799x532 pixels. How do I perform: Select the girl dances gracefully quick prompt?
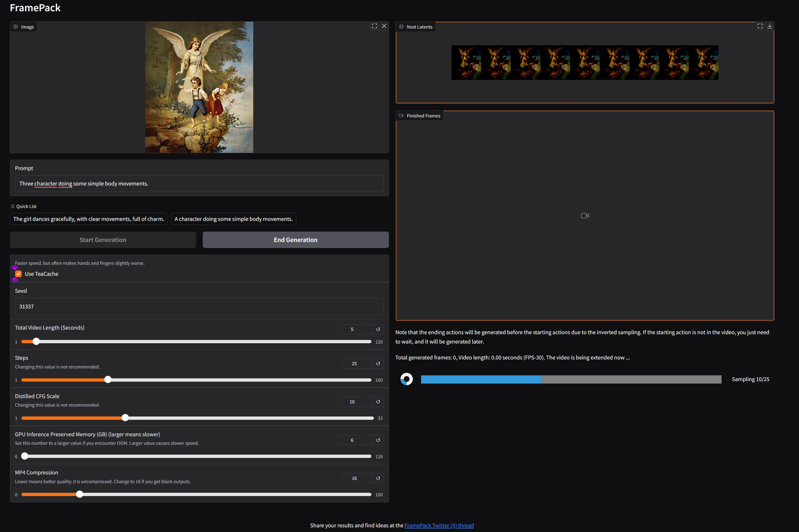(x=89, y=219)
